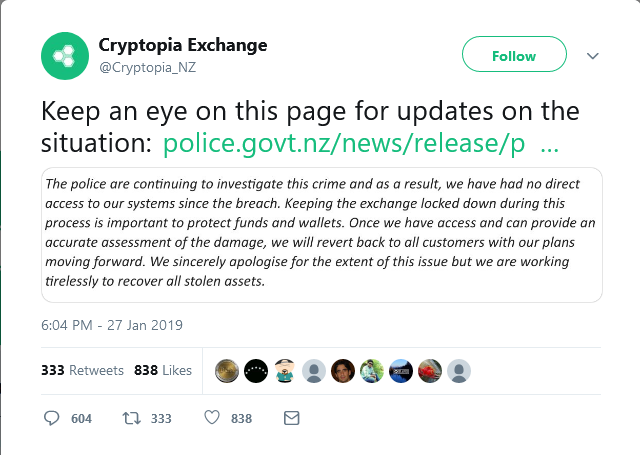This screenshot has width=640, height=455.
Task: Expand the tweet options chevron menu
Action: pos(593,56)
